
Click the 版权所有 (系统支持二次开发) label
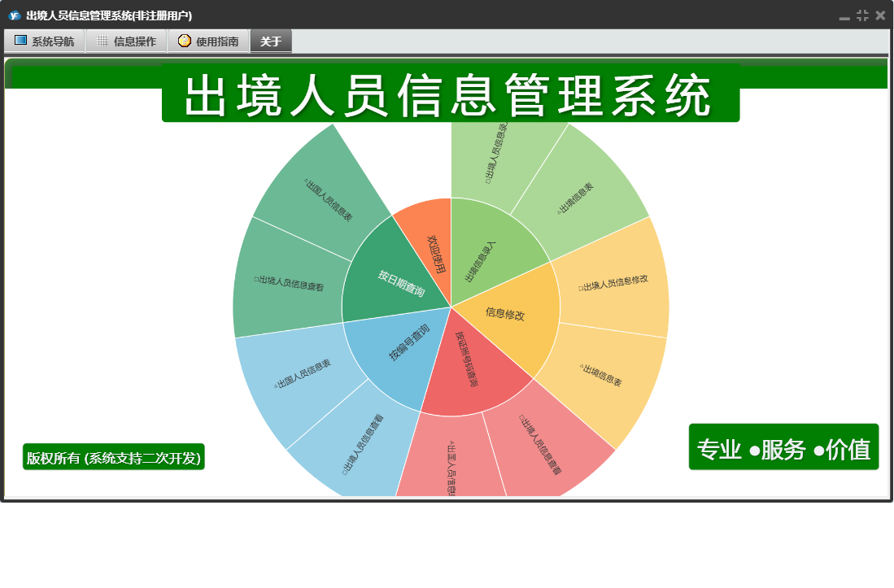point(113,457)
